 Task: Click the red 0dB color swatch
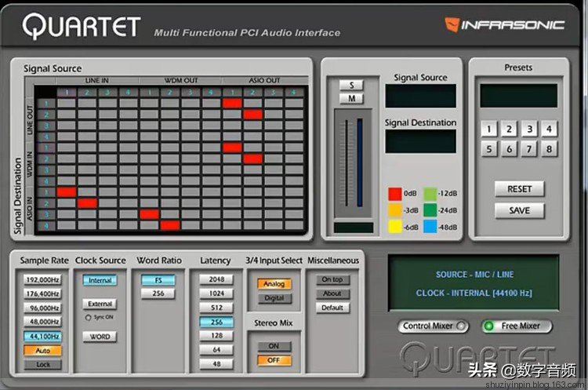[395, 194]
